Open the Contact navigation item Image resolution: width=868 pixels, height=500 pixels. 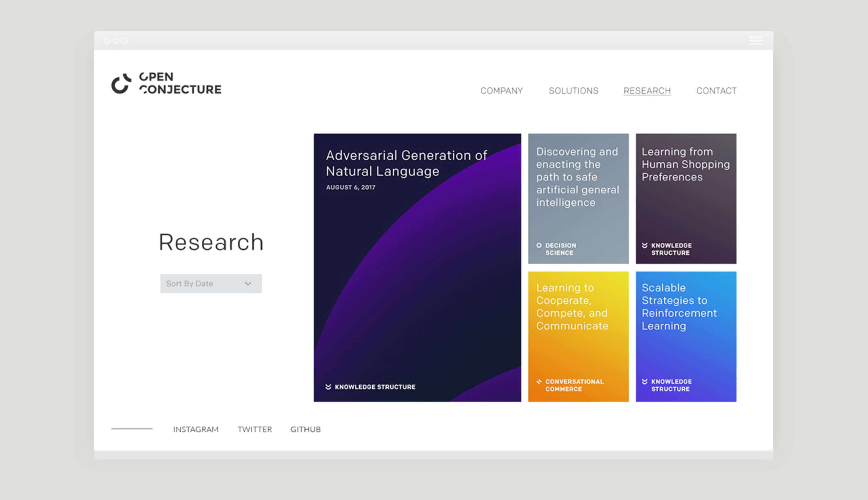pyautogui.click(x=716, y=91)
